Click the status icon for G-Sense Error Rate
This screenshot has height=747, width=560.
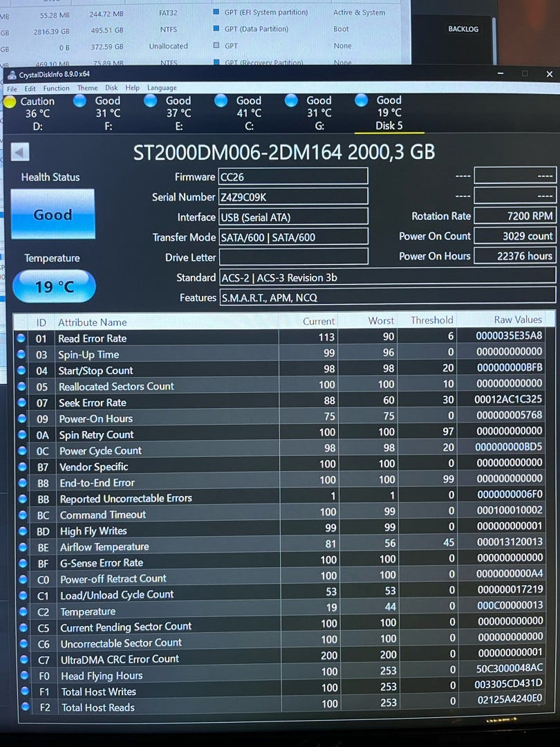(x=23, y=563)
